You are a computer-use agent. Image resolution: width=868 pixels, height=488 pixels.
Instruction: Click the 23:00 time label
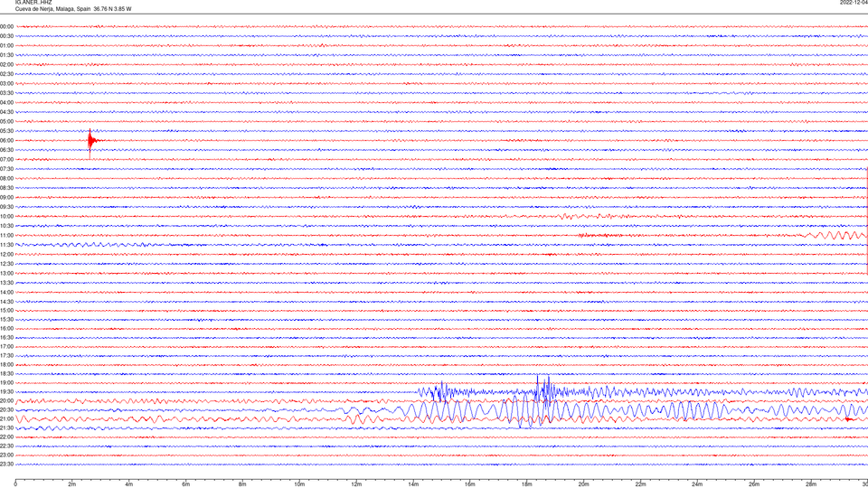pos(6,455)
